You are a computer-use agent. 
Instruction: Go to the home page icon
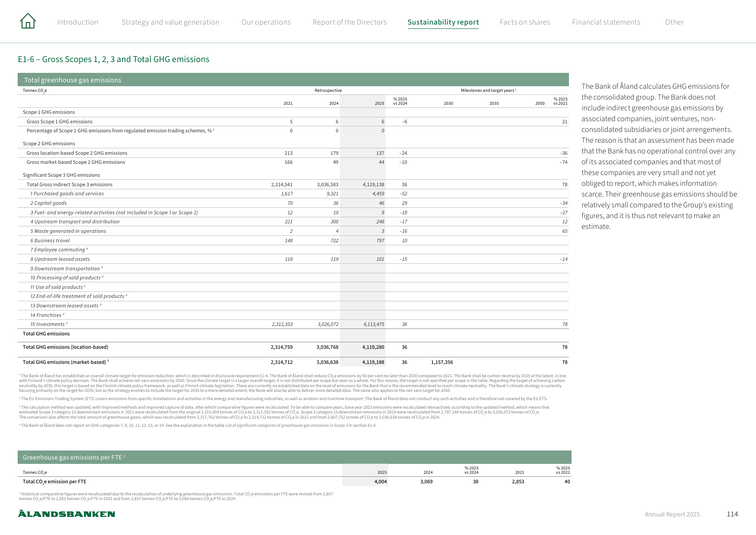point(28,21)
